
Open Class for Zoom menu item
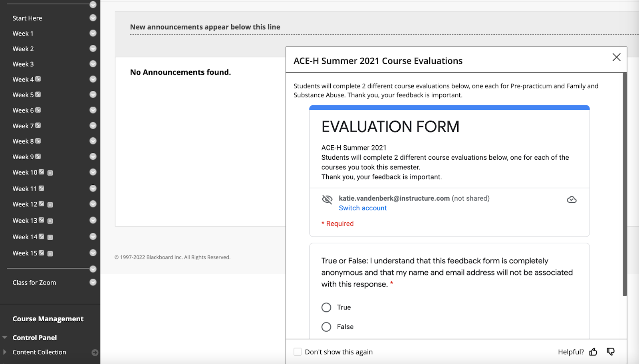tap(34, 283)
